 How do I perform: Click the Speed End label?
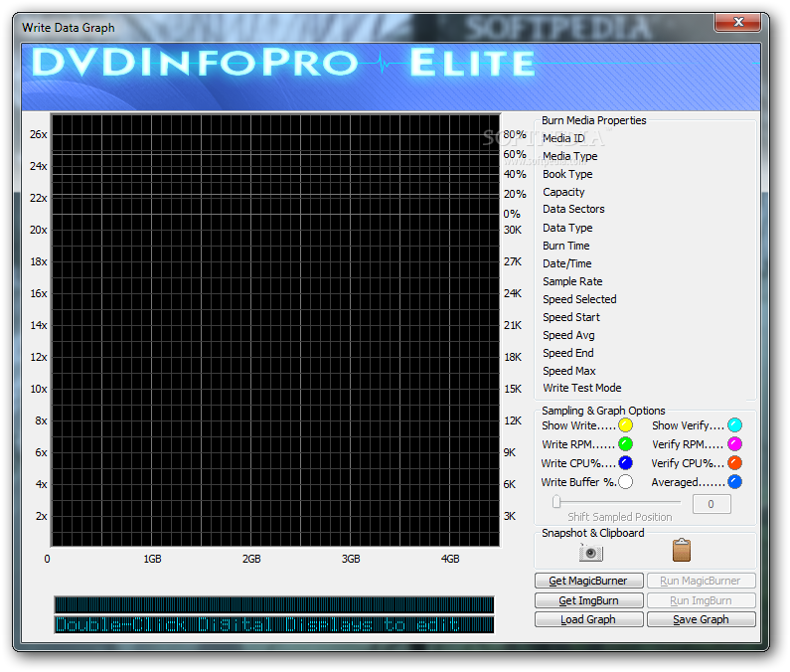(567, 353)
